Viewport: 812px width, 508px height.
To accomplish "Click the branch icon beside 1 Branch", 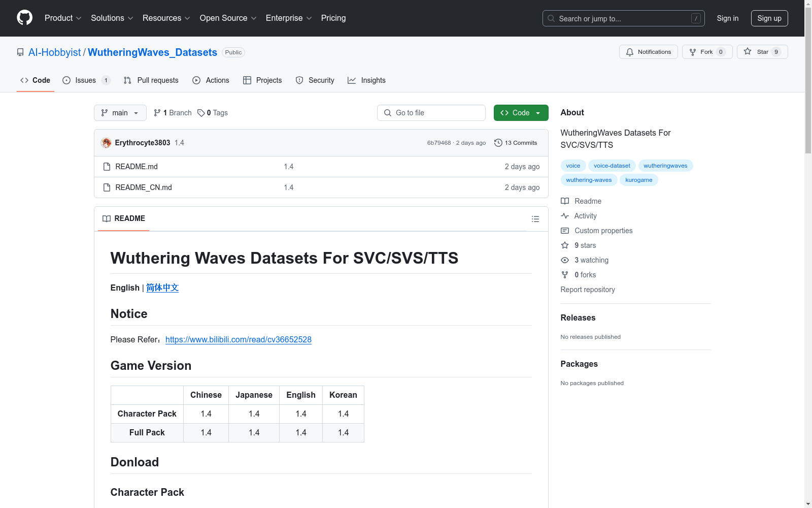I will 157,113.
